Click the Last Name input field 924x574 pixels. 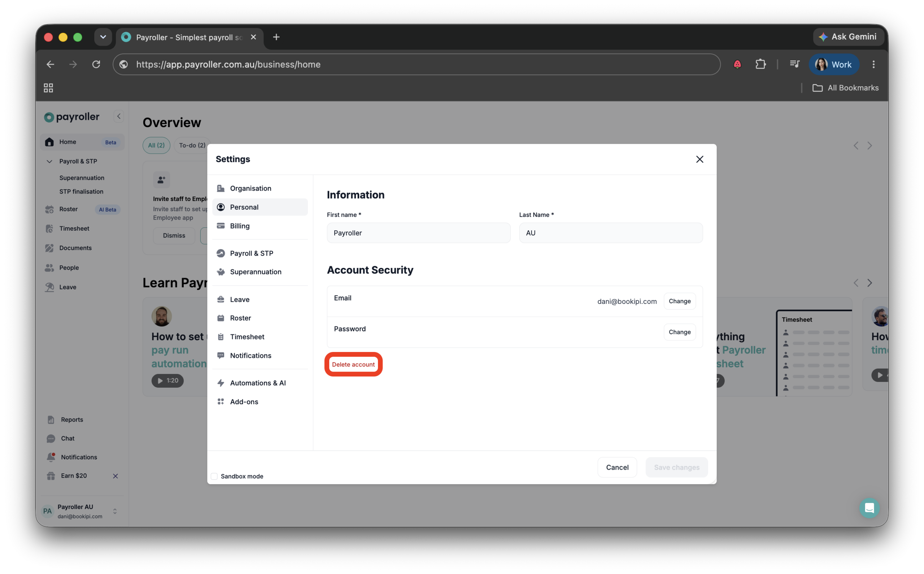click(611, 233)
